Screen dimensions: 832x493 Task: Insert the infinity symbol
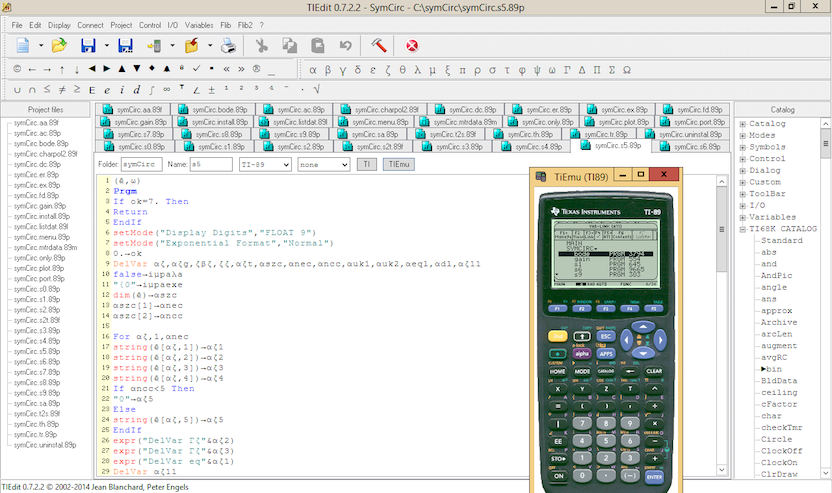167,90
